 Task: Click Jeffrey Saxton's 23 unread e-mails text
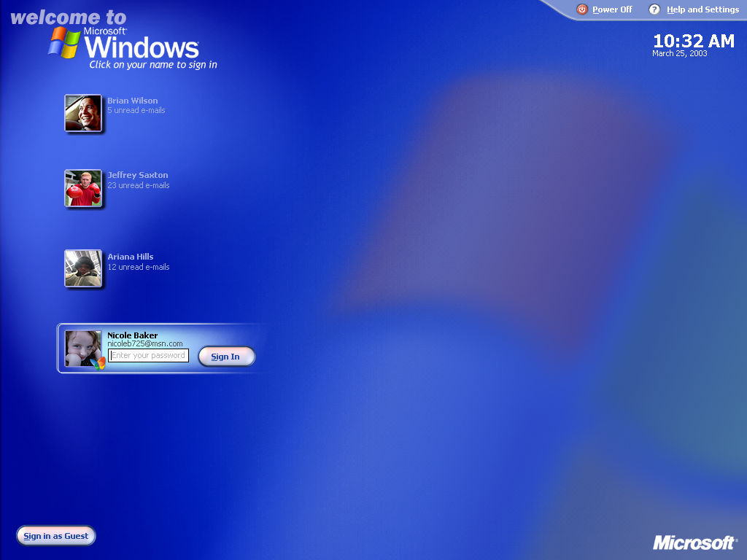coord(138,185)
